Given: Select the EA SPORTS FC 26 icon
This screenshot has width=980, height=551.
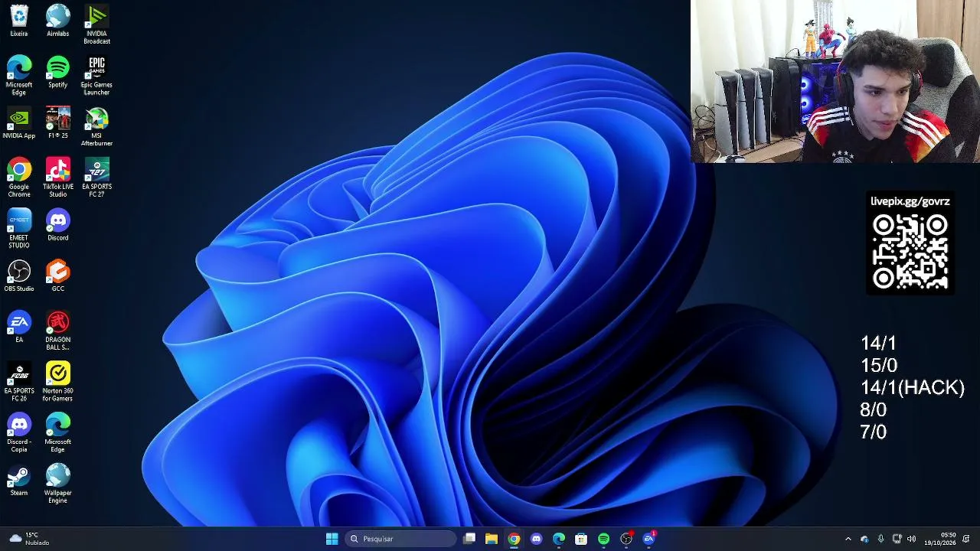Looking at the screenshot, I should (19, 382).
